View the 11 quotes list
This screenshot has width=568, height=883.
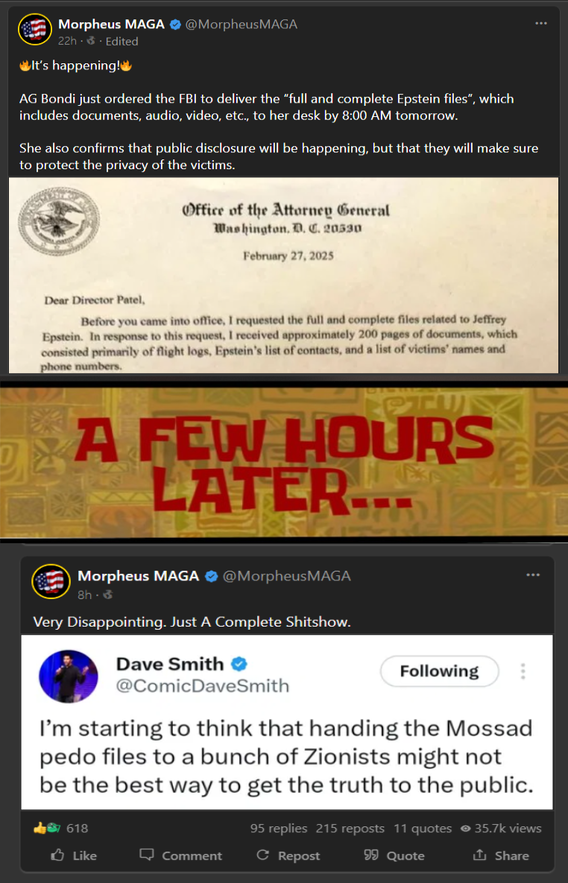pos(422,828)
